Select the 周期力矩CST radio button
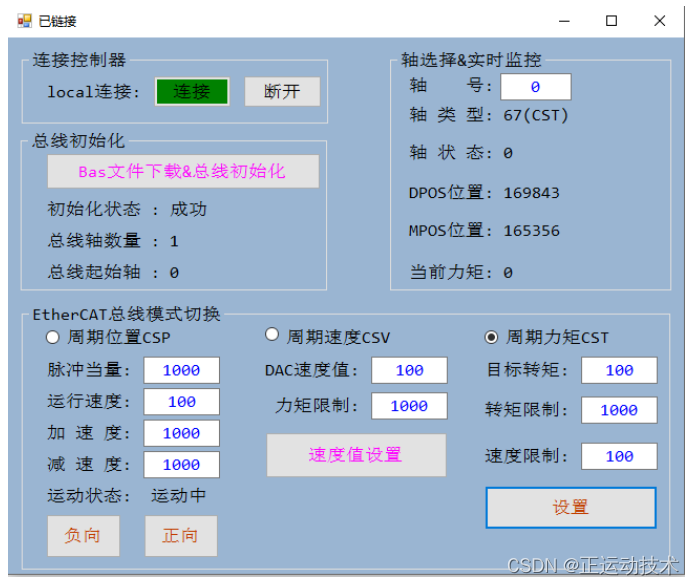 [x=491, y=338]
